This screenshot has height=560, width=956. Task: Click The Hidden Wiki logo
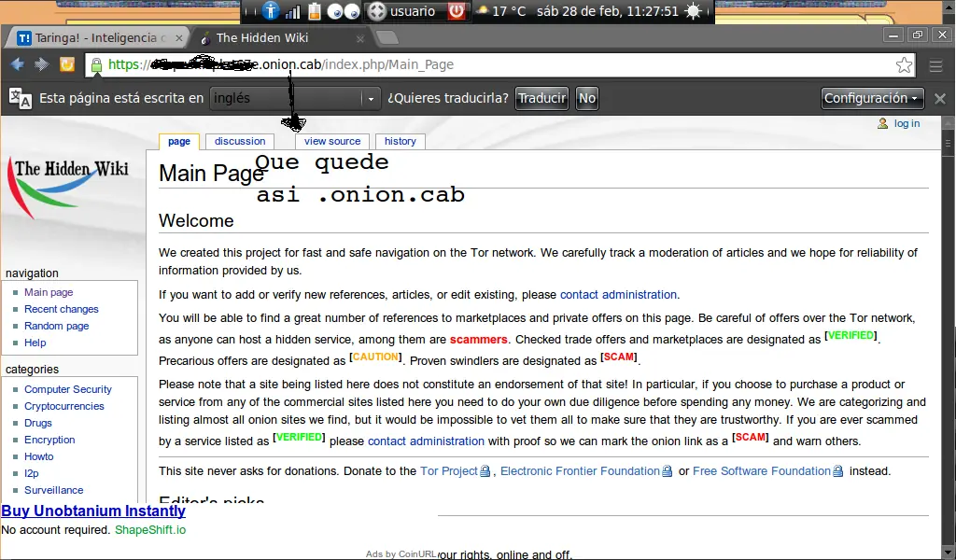[68, 187]
